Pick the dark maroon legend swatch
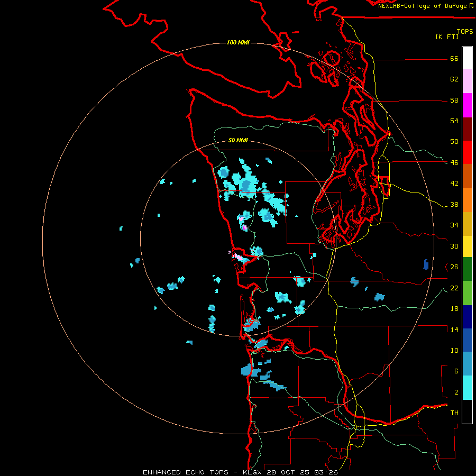The width and height of the screenshot is (476, 476). click(467, 129)
